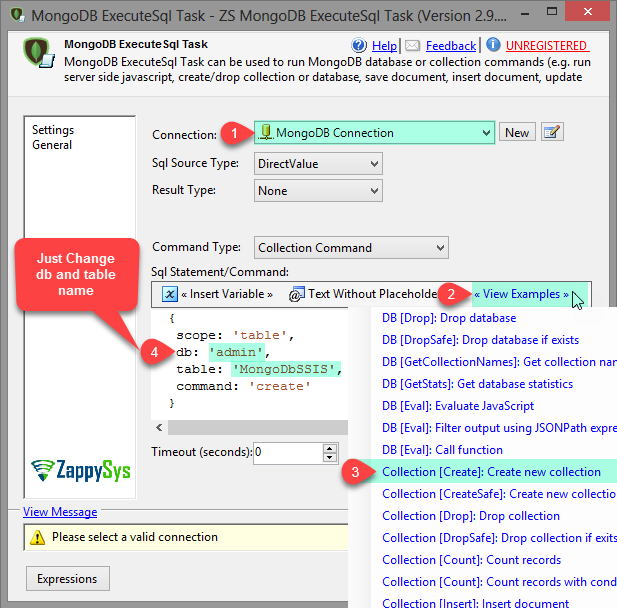The image size is (617, 608).
Task: Choose DB [Eval]: Filter output using JSONPath
Action: tap(499, 428)
